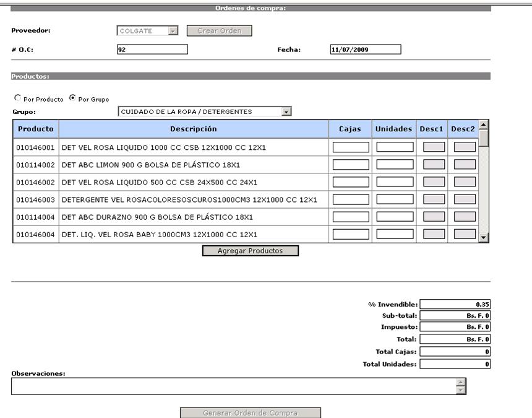Click the Cajas column header

[350, 129]
